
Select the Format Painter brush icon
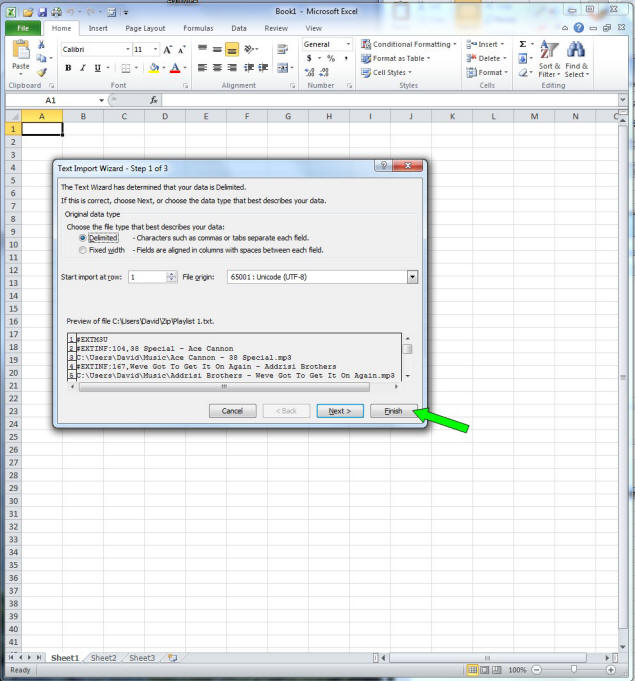point(42,72)
